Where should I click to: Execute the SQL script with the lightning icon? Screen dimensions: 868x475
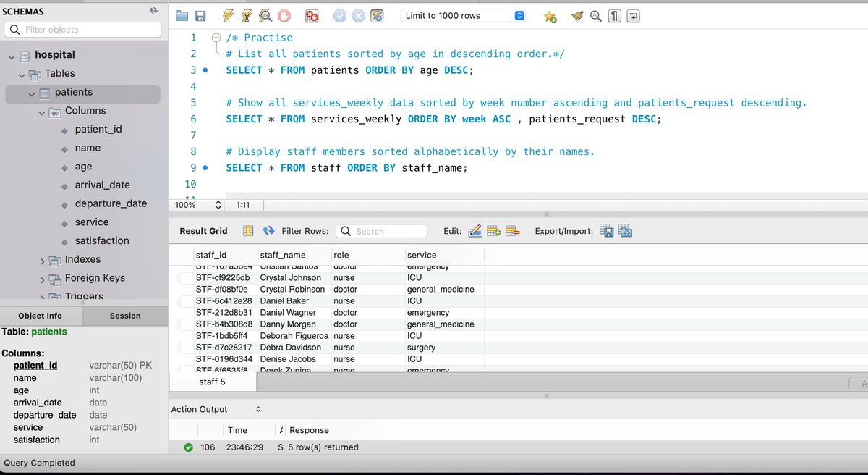228,15
